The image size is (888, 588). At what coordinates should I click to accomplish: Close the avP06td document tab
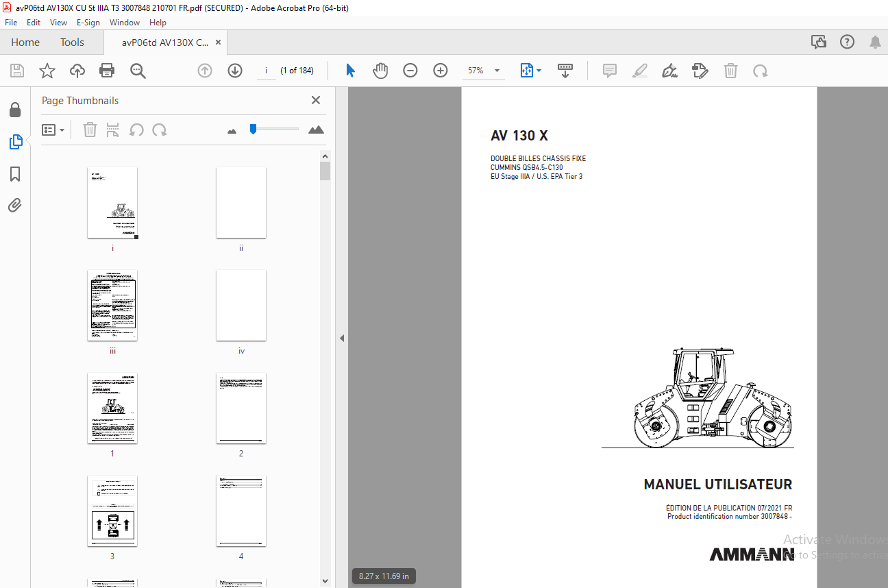pyautogui.click(x=218, y=42)
